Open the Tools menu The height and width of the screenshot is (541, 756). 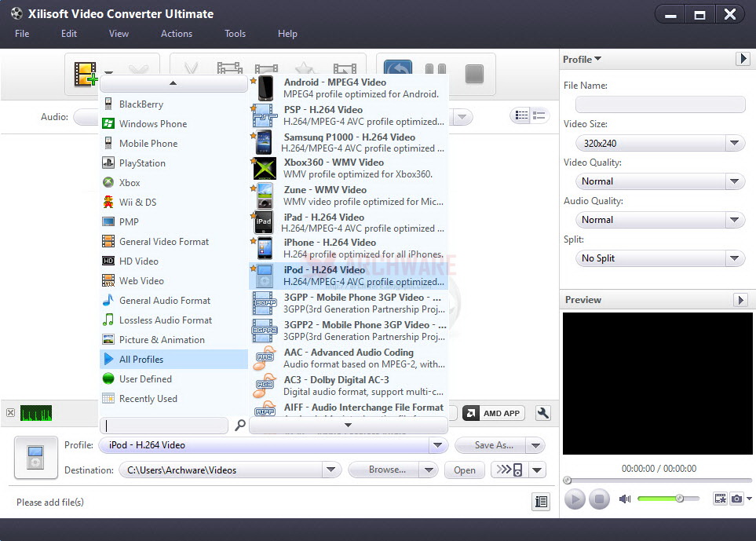(x=236, y=34)
